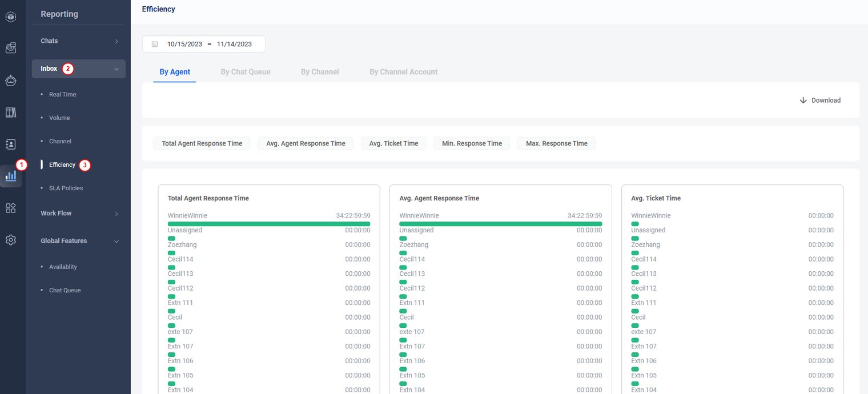This screenshot has width=868, height=394.
Task: Open the settings gear icon
Action: coord(11,240)
